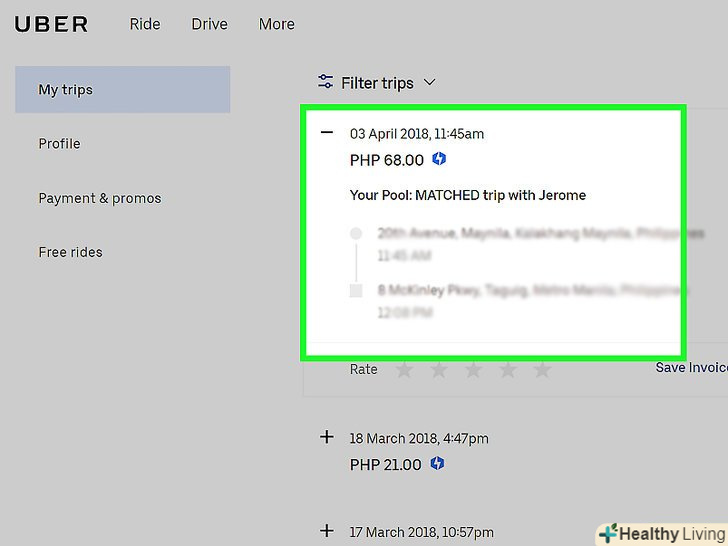Open the Filter trips dropdown
728x546 pixels.
point(377,83)
